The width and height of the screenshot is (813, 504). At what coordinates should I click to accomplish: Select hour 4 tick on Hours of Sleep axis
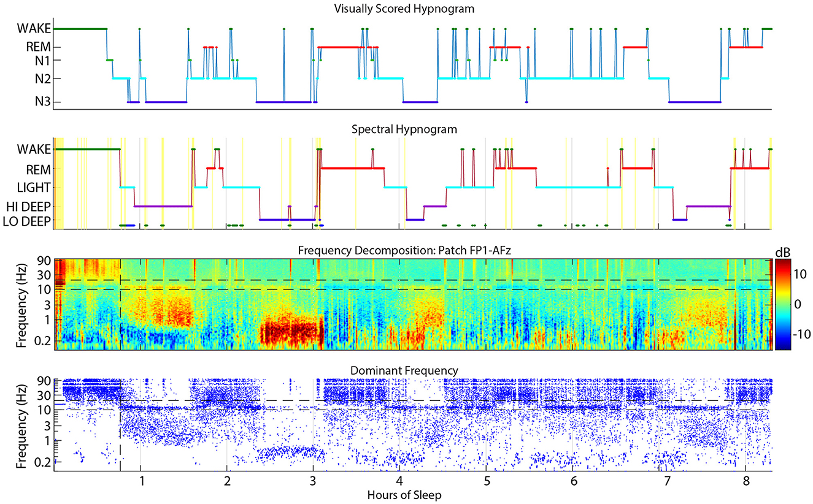(400, 481)
